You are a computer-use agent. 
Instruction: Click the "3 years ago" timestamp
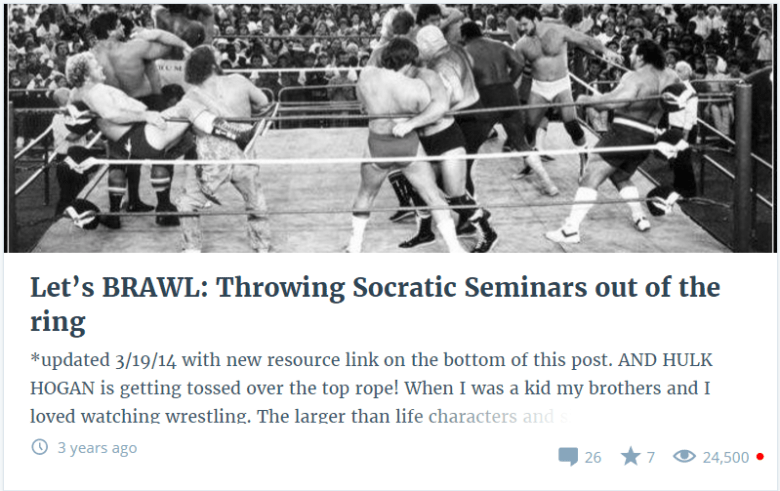click(97, 447)
